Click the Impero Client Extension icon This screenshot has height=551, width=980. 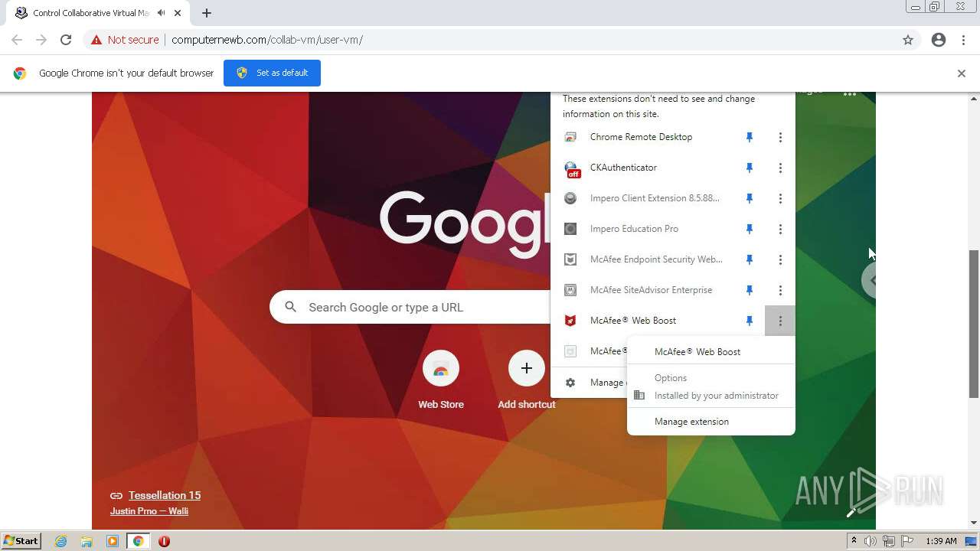click(x=570, y=198)
